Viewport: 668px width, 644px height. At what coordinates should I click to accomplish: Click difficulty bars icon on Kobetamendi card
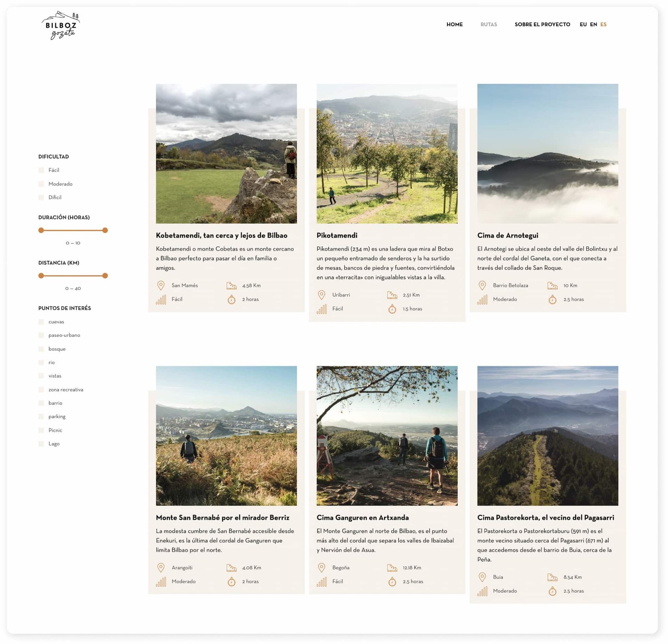161,299
